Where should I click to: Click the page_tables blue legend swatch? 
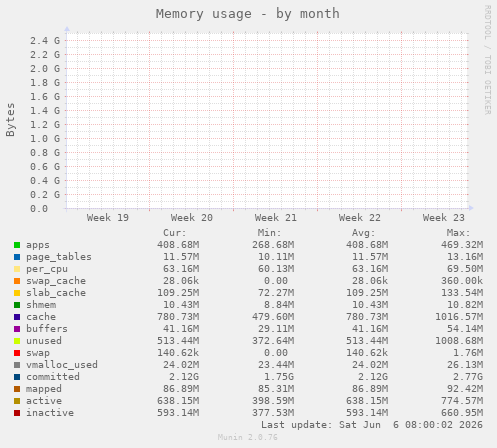point(17,257)
